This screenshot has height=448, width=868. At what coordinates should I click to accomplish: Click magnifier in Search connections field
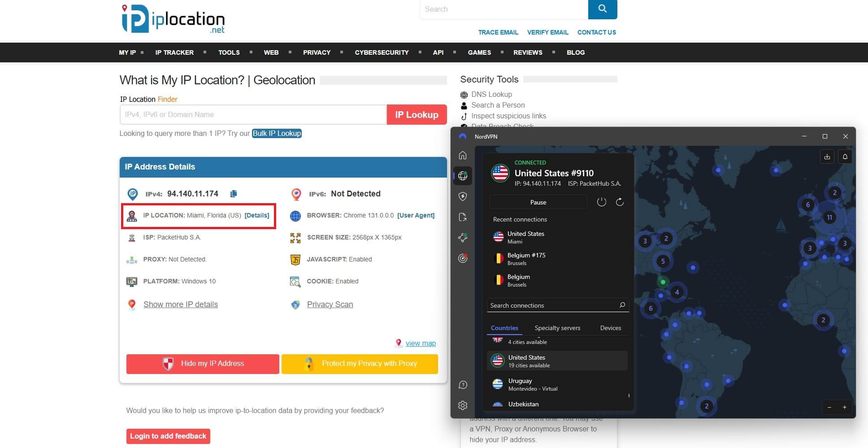pos(622,305)
